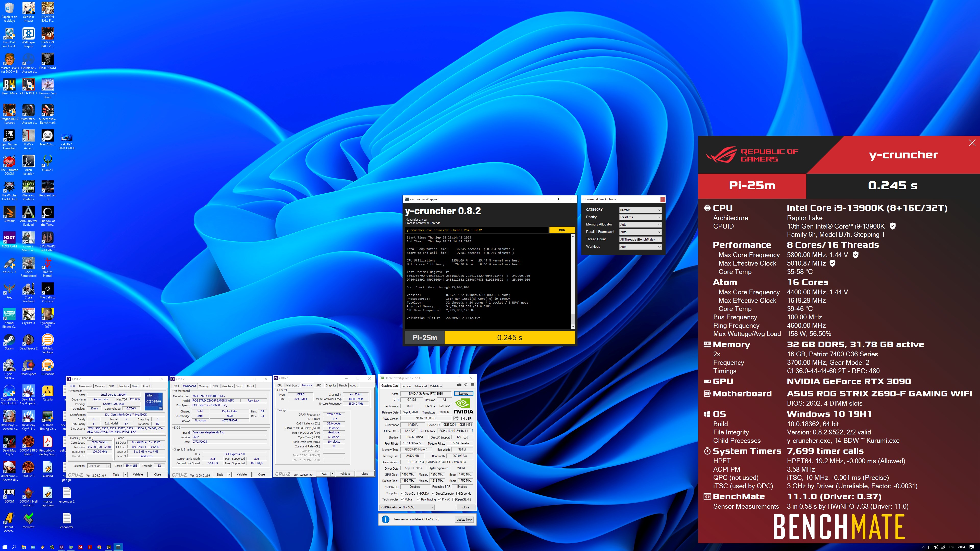Open the BenchMate desktop shortcut
The image size is (980, 551).
9,87
